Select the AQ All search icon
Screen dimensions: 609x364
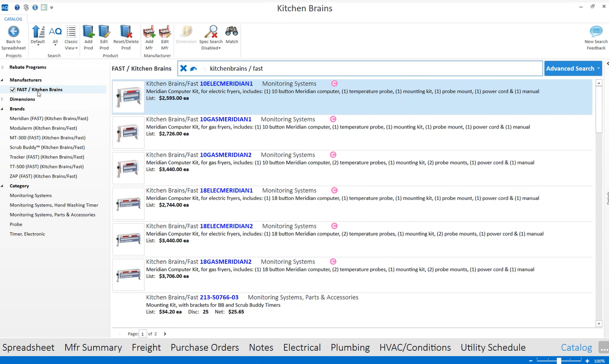pyautogui.click(x=55, y=31)
